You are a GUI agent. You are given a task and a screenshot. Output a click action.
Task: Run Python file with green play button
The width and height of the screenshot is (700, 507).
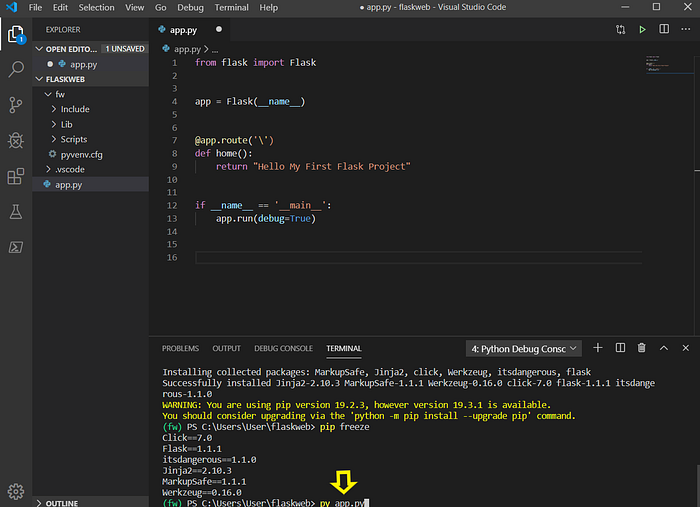pos(643,30)
